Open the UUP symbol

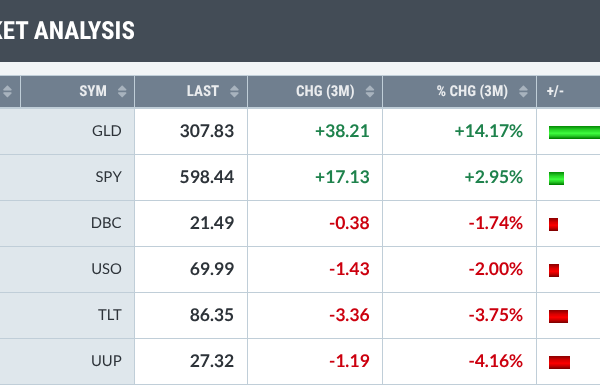click(106, 361)
